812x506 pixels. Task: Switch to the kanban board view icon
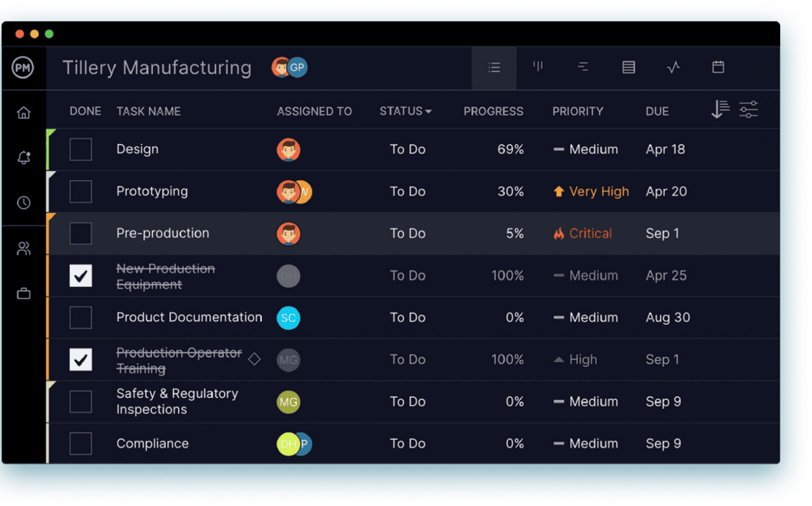(x=538, y=67)
